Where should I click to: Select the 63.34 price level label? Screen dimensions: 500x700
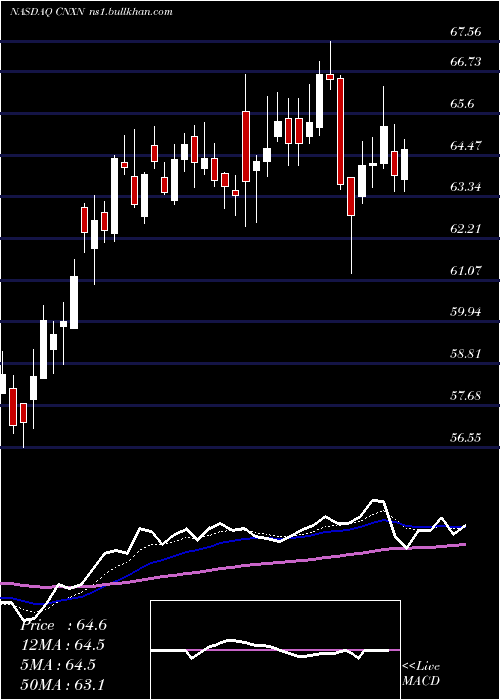point(466,187)
